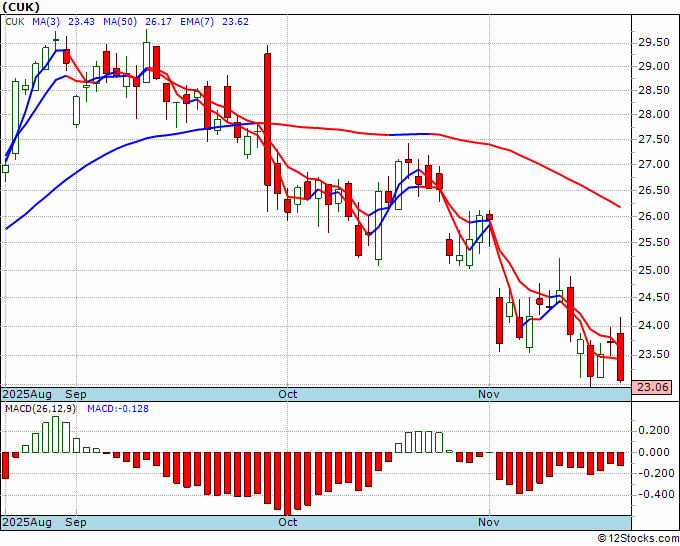The image size is (680, 546).
Task: Click the 25.00 price axis label
Action: click(654, 270)
